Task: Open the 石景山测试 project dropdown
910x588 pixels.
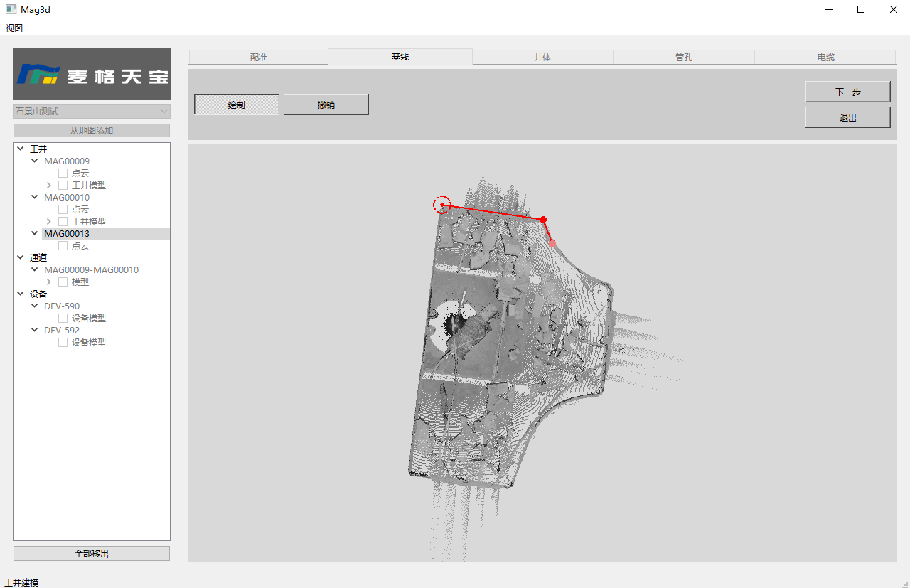Action: tap(92, 112)
